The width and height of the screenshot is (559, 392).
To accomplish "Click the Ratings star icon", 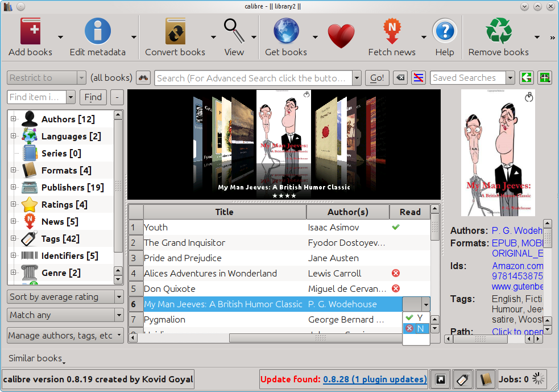I will pos(29,204).
